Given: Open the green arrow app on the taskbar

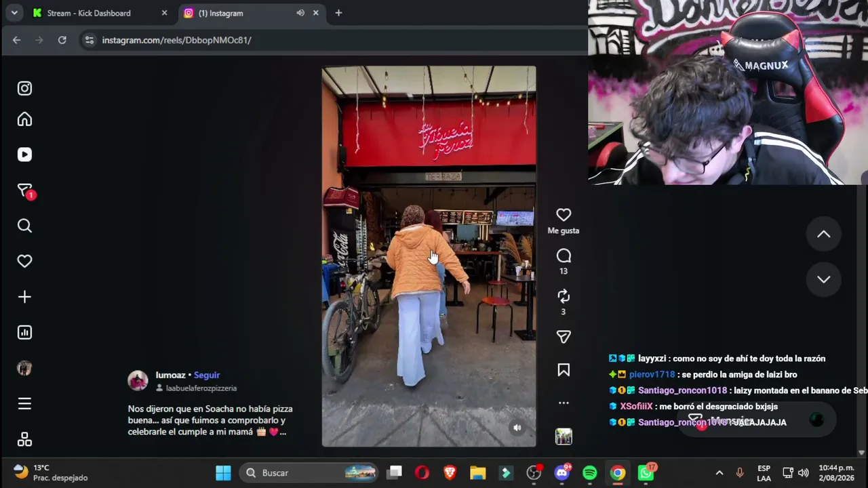Looking at the screenshot, I should click(506, 473).
